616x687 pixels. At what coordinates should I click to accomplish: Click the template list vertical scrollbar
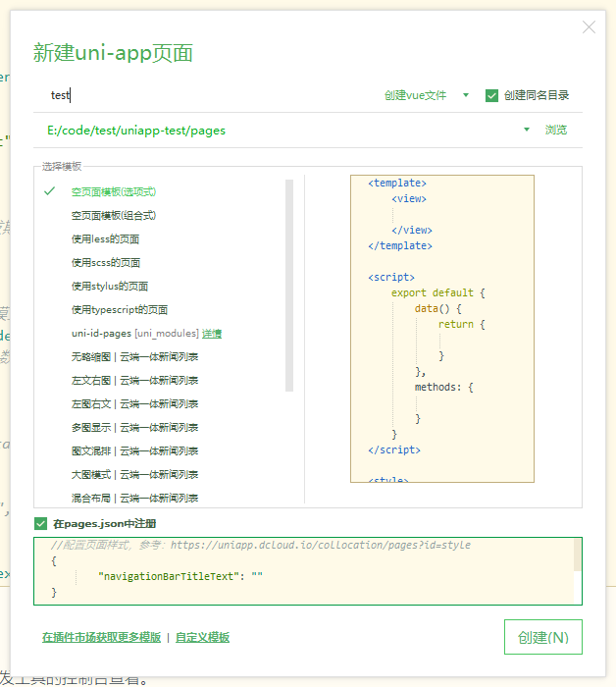289,286
